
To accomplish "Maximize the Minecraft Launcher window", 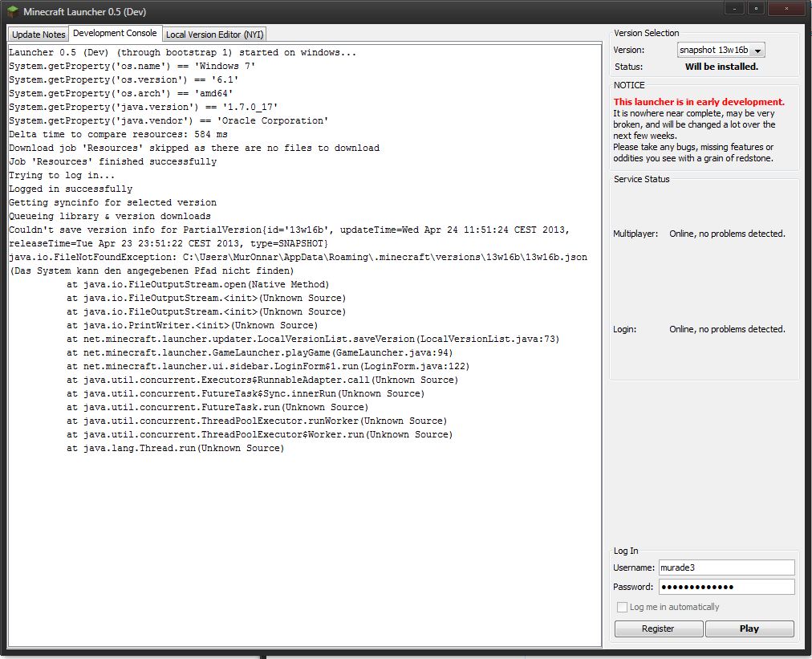I will click(x=756, y=8).
